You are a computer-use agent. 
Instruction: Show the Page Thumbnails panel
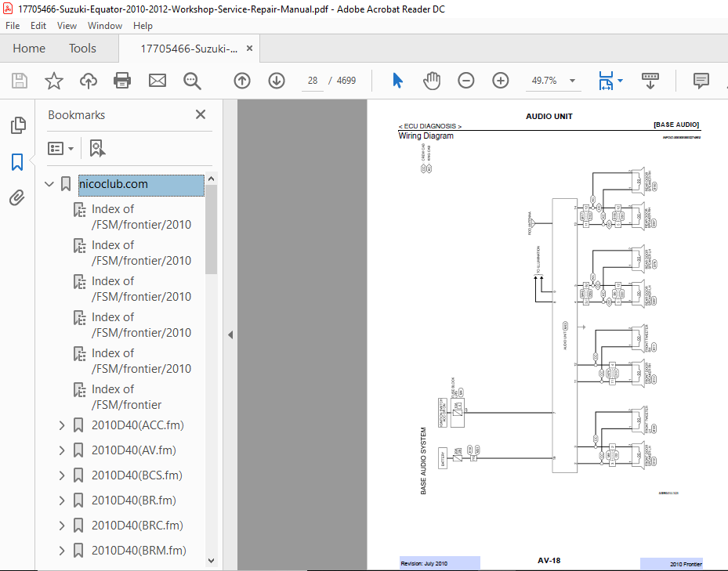point(18,125)
